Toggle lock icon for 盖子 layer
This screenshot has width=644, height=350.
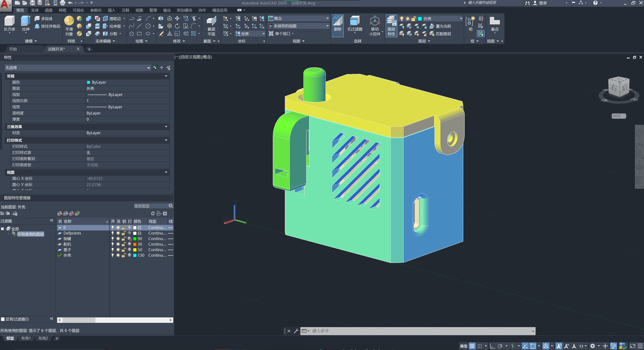pyautogui.click(x=124, y=250)
